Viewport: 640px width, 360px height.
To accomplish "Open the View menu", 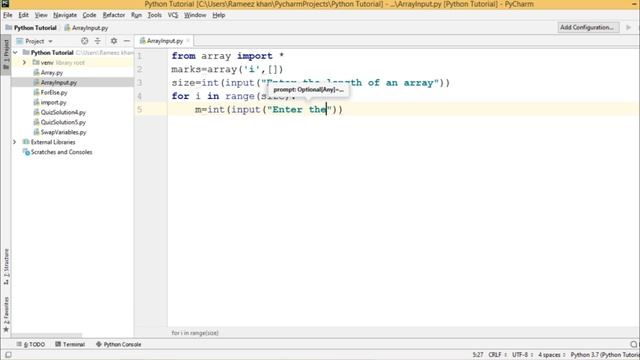I will [41, 15].
